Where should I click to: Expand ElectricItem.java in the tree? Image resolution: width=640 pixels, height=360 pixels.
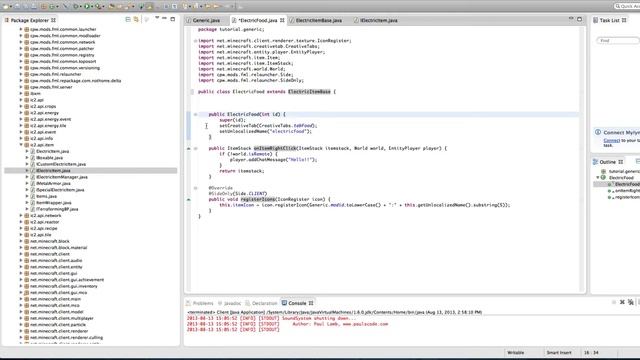(27, 151)
